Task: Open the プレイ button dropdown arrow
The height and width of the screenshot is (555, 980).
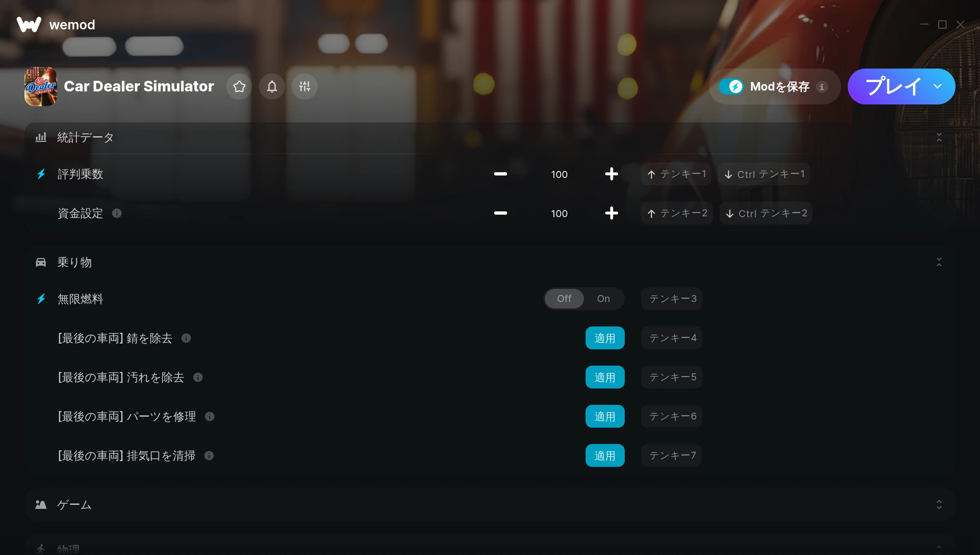Action: point(938,87)
